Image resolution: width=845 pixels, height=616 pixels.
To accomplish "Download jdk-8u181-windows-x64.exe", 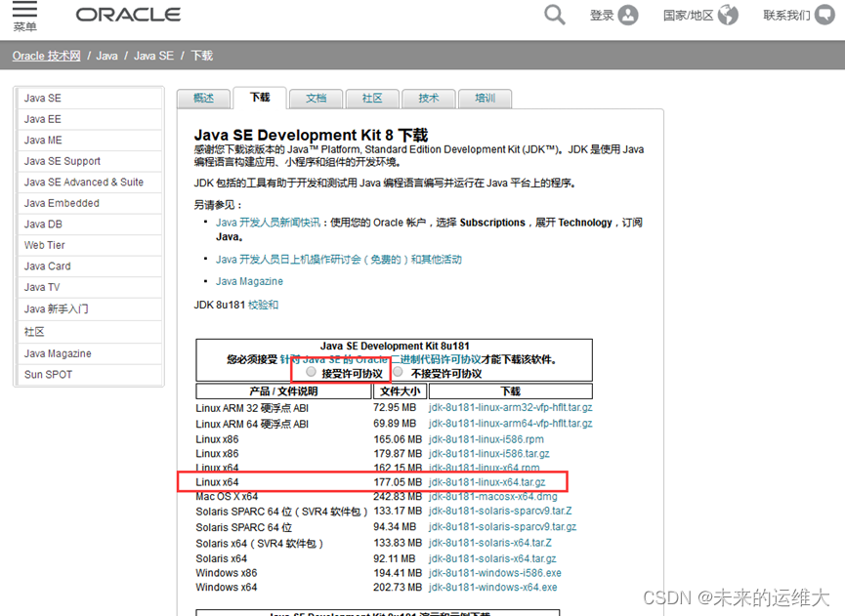I will [492, 588].
